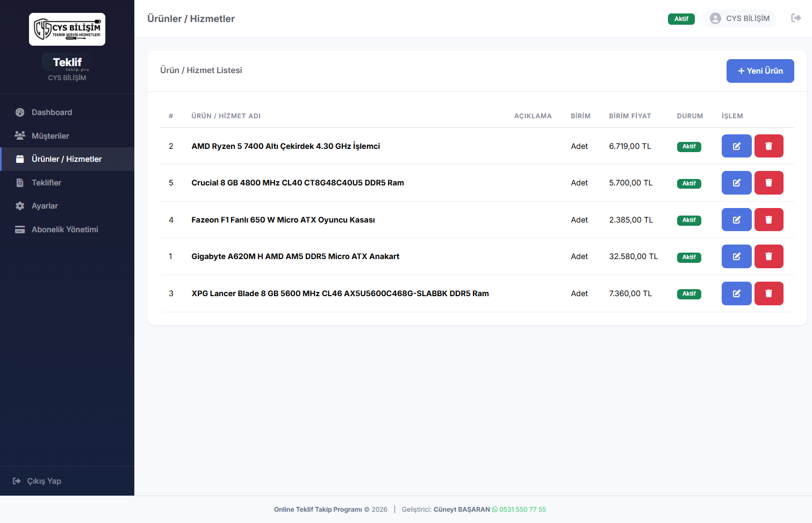Select Ürünler / Hizmetler sidebar item
Screen dimensions: 812x523
(x=67, y=159)
